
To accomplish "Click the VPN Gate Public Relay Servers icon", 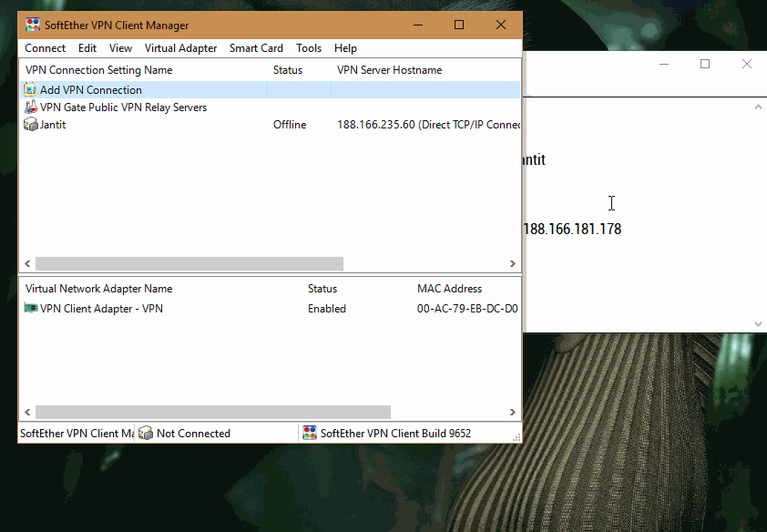I will [x=30, y=107].
